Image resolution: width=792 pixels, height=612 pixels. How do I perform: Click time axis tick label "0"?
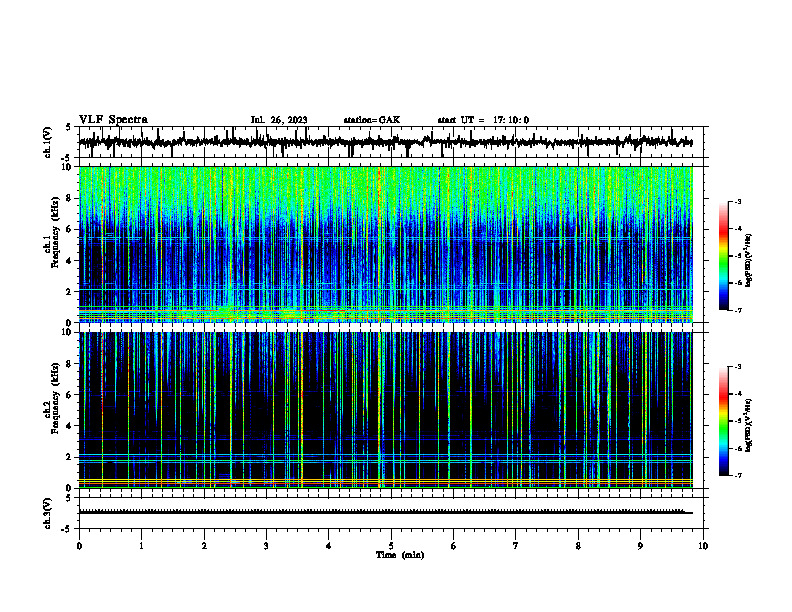click(79, 546)
